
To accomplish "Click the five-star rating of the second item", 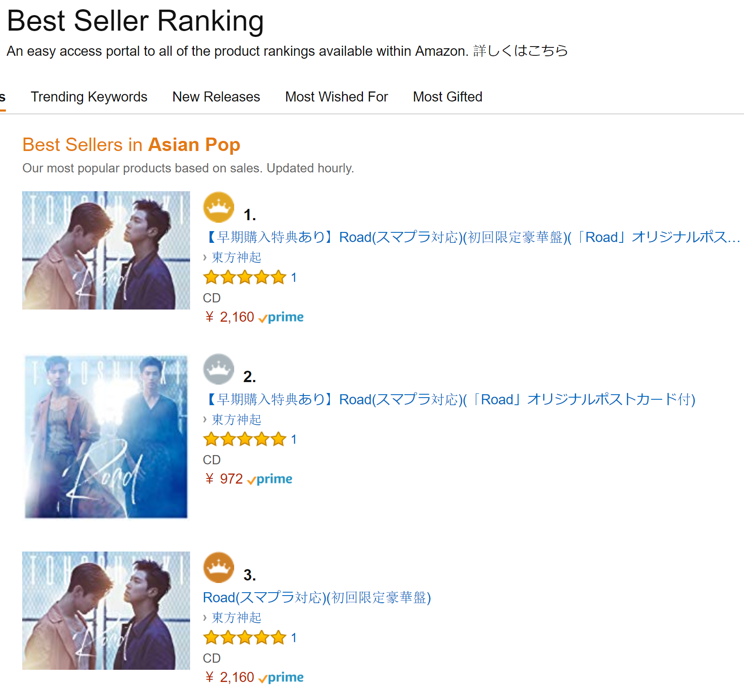I will pyautogui.click(x=245, y=440).
